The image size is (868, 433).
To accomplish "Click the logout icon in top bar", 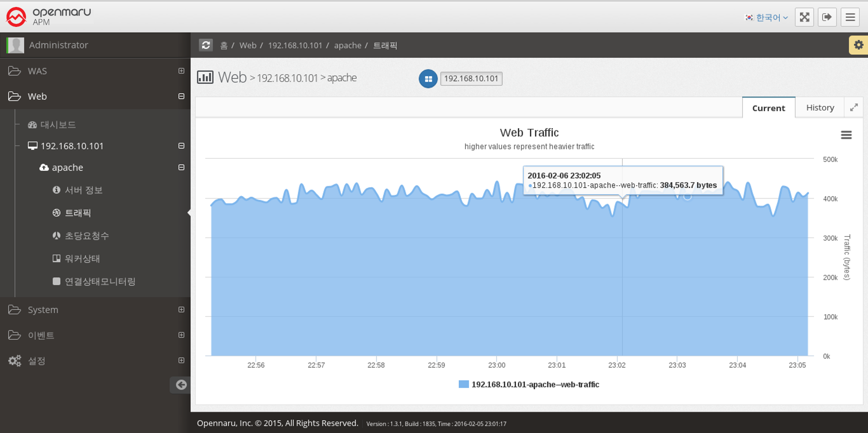I will point(827,17).
